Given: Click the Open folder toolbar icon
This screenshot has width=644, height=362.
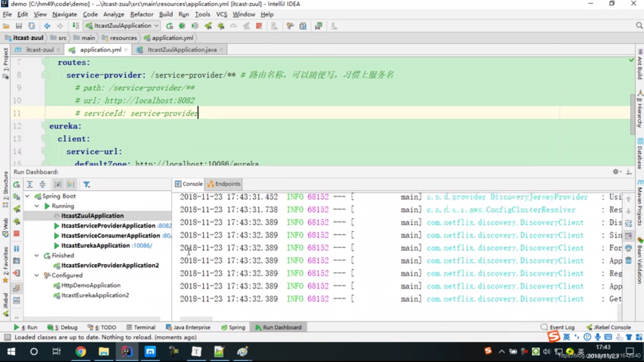Looking at the screenshot, I should point(6,26).
